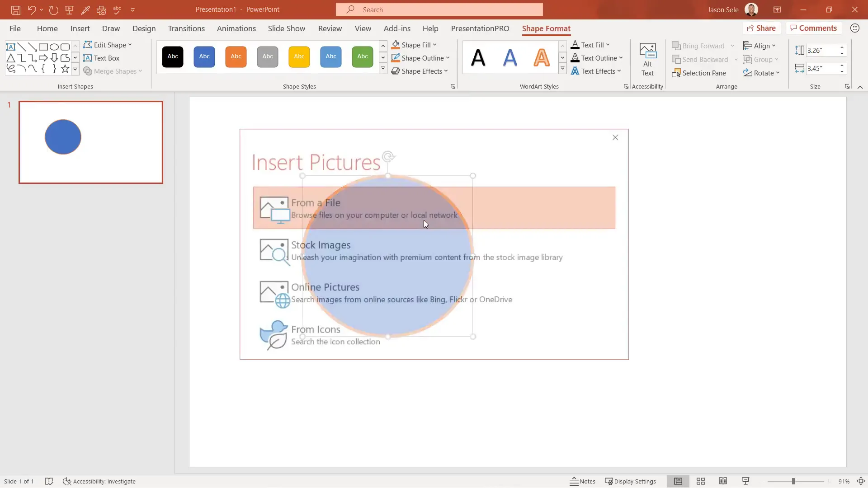
Task: Choose From a File option
Action: click(x=434, y=208)
